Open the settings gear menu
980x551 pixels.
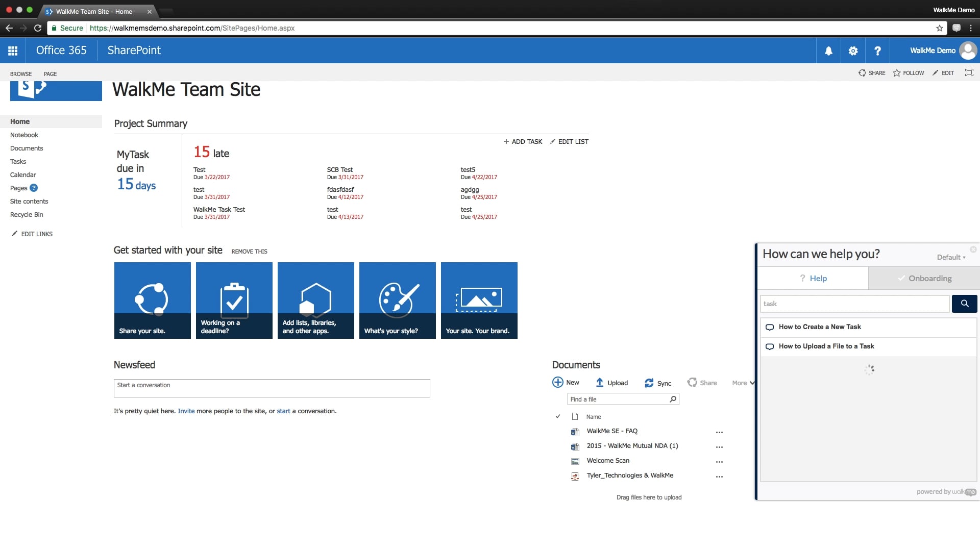click(x=853, y=51)
